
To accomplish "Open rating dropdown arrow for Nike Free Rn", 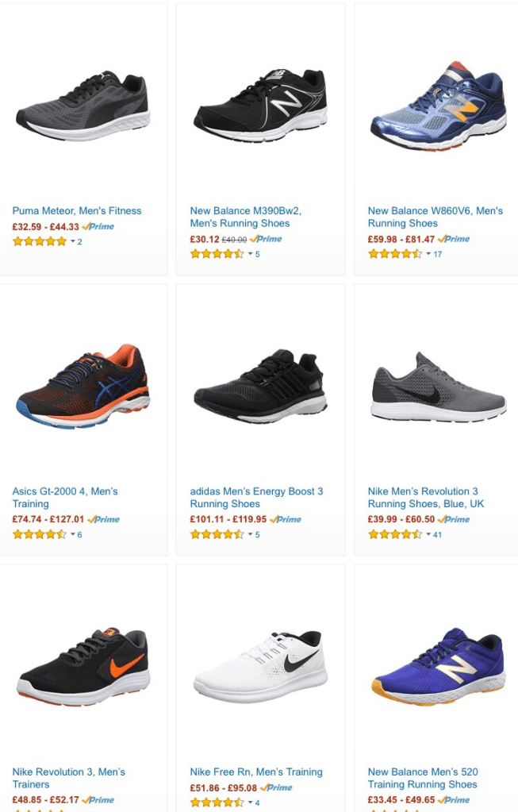I will coord(251,803).
